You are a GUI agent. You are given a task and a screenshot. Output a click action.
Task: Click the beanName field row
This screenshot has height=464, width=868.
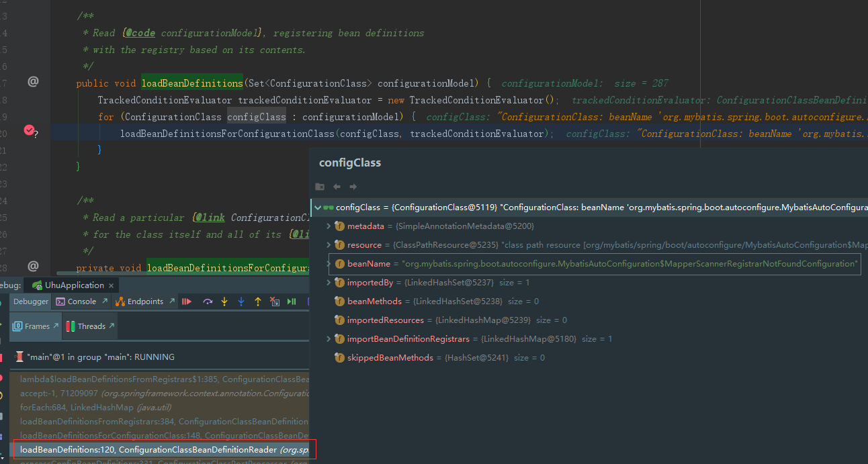point(595,264)
